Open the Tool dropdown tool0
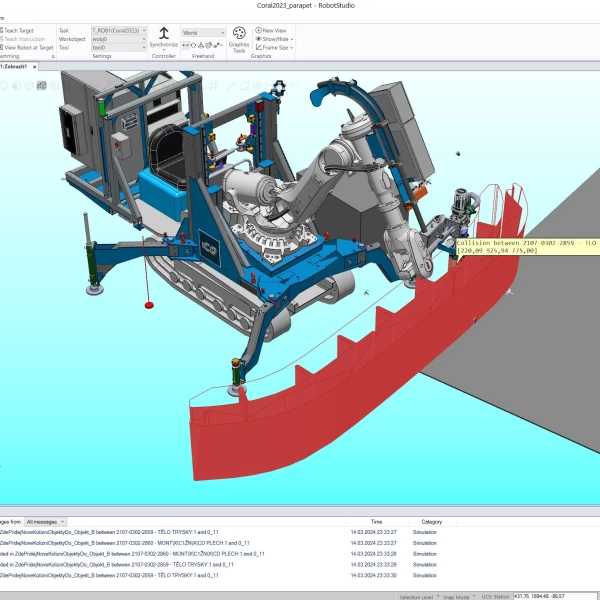Viewport: 600px width, 600px height. (x=119, y=47)
